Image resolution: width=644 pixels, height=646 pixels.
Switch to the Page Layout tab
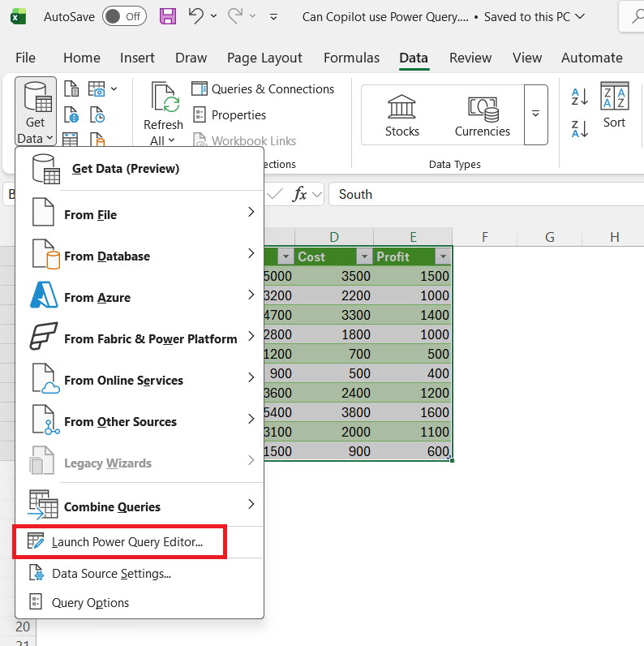[x=264, y=58]
